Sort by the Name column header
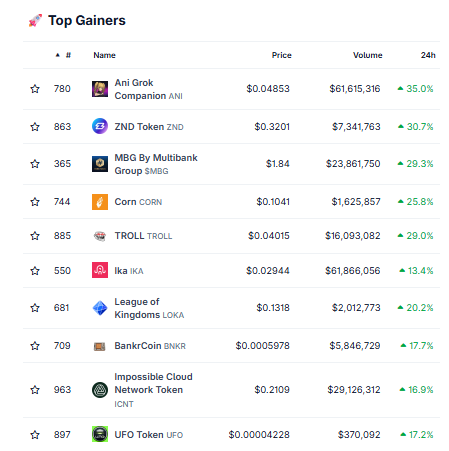Screen dimensions: 449x451 tap(104, 55)
